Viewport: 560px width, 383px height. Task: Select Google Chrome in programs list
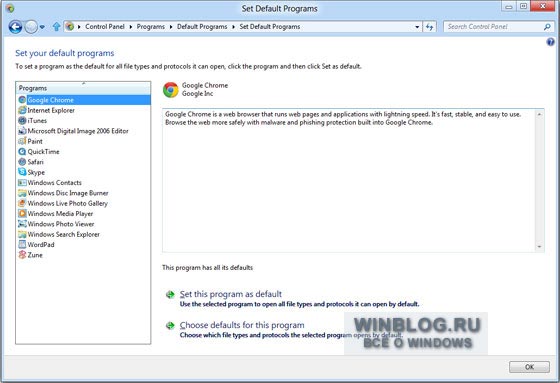click(84, 100)
